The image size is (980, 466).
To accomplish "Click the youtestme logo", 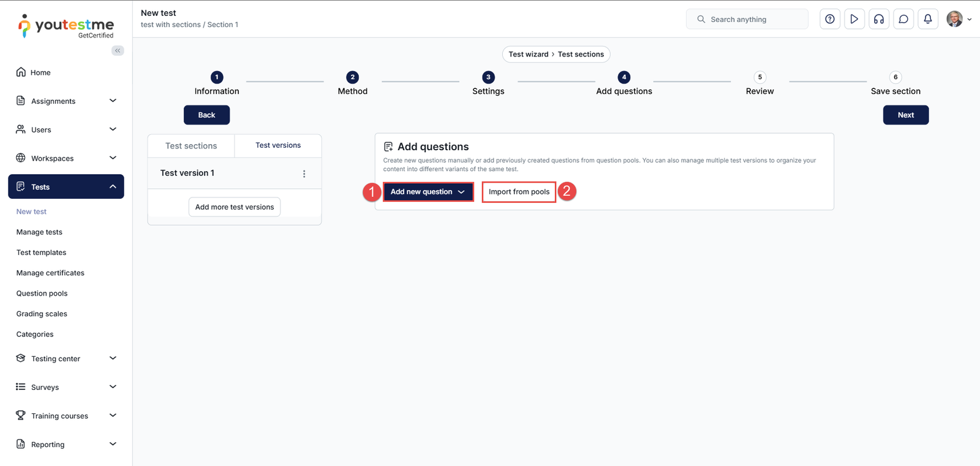I will [66, 26].
